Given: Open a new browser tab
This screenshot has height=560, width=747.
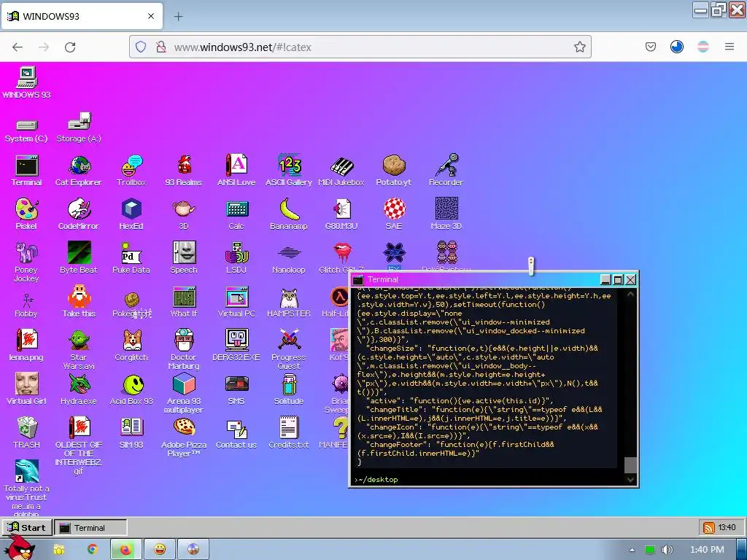Looking at the screenshot, I should coord(178,17).
